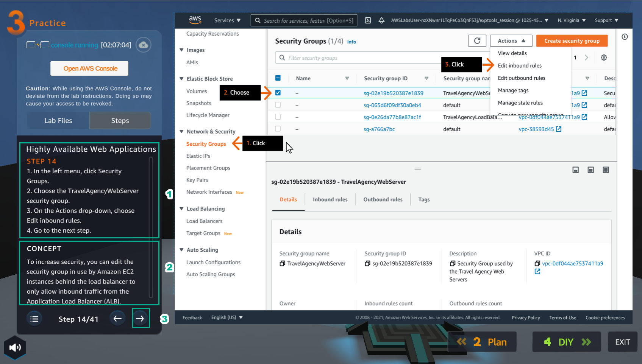Open the account user dropdown
This screenshot has height=364, width=642.
470,20
